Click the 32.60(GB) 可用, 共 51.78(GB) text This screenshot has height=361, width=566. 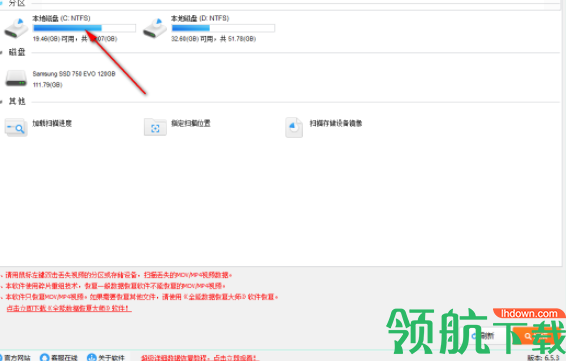point(214,39)
